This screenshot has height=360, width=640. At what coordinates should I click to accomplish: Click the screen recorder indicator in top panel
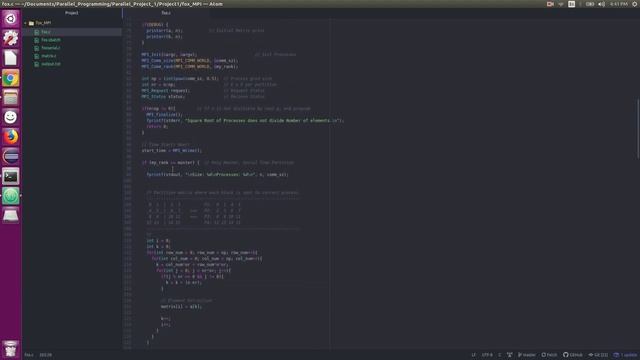pos(550,4)
